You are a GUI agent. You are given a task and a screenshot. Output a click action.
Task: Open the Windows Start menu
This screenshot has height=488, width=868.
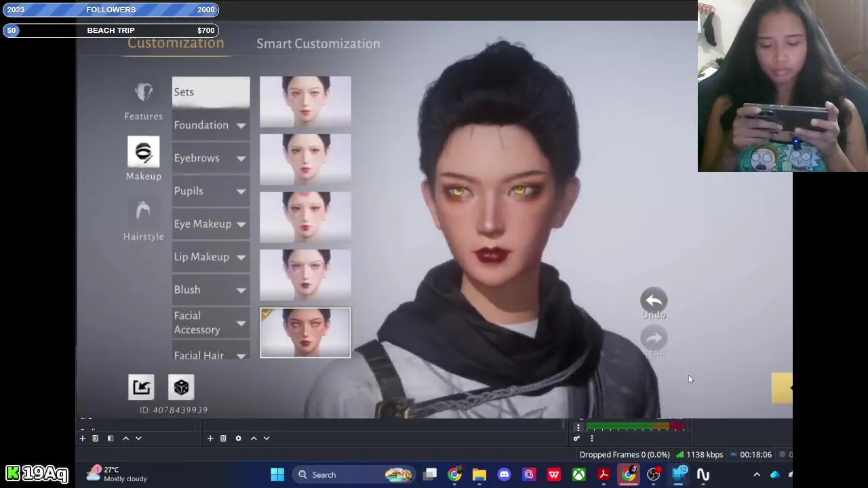277,474
